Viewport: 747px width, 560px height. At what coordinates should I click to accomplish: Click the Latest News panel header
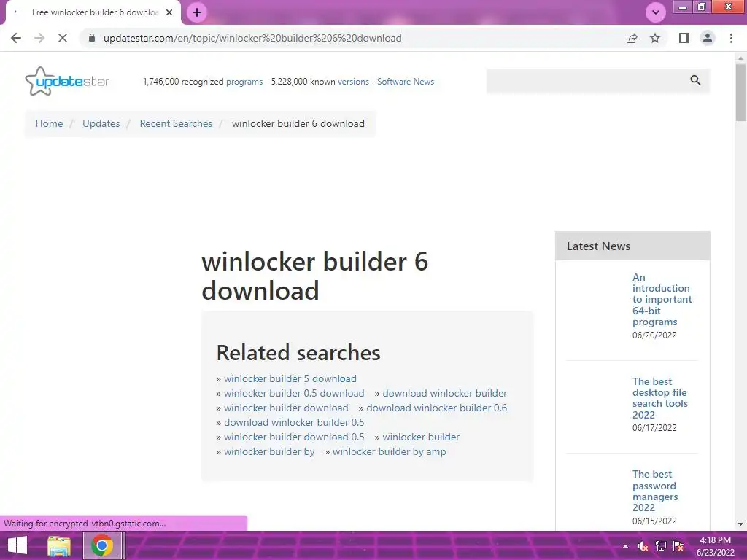click(x=632, y=246)
